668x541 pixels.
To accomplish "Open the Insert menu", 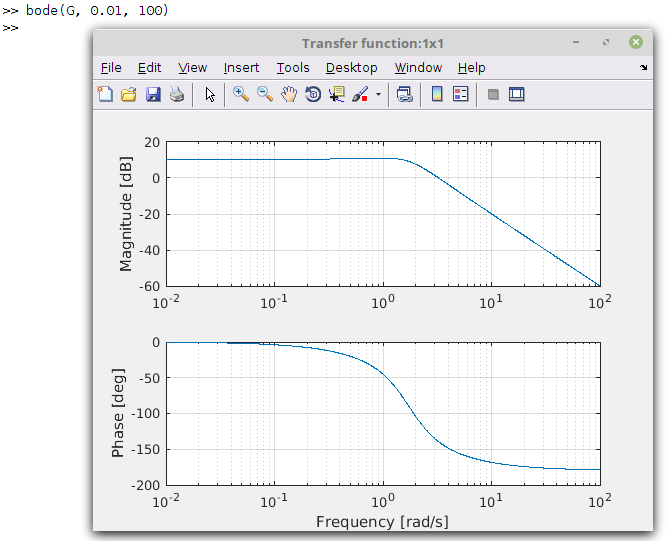I will (x=241, y=68).
